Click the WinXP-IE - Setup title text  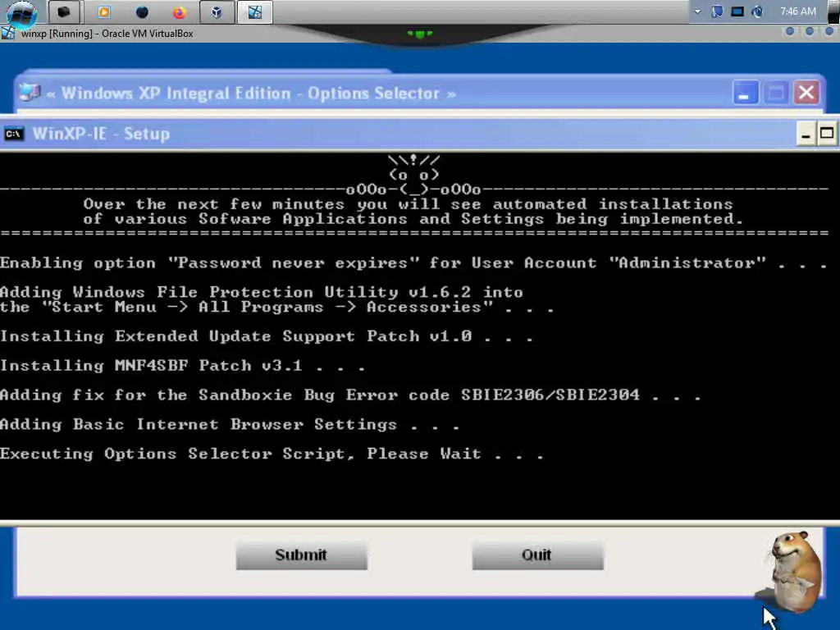point(101,134)
